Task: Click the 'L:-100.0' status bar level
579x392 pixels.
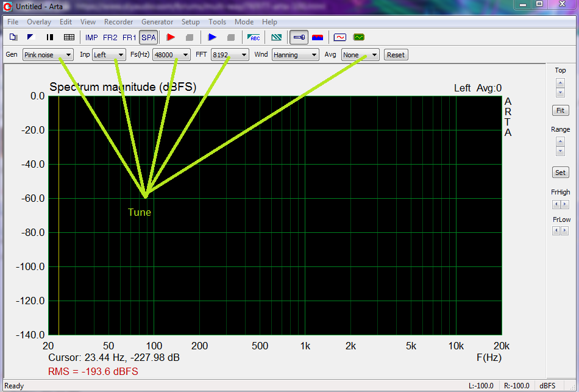Action: (481, 386)
